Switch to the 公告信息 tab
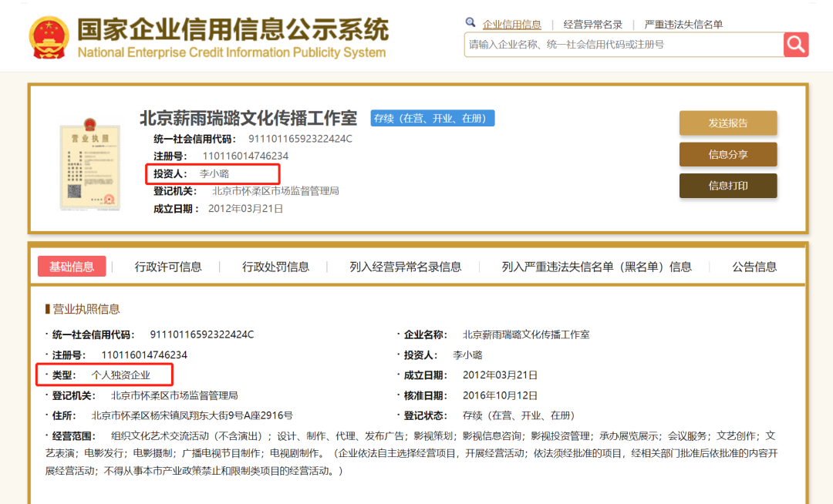The width and height of the screenshot is (833, 504). pos(754,267)
